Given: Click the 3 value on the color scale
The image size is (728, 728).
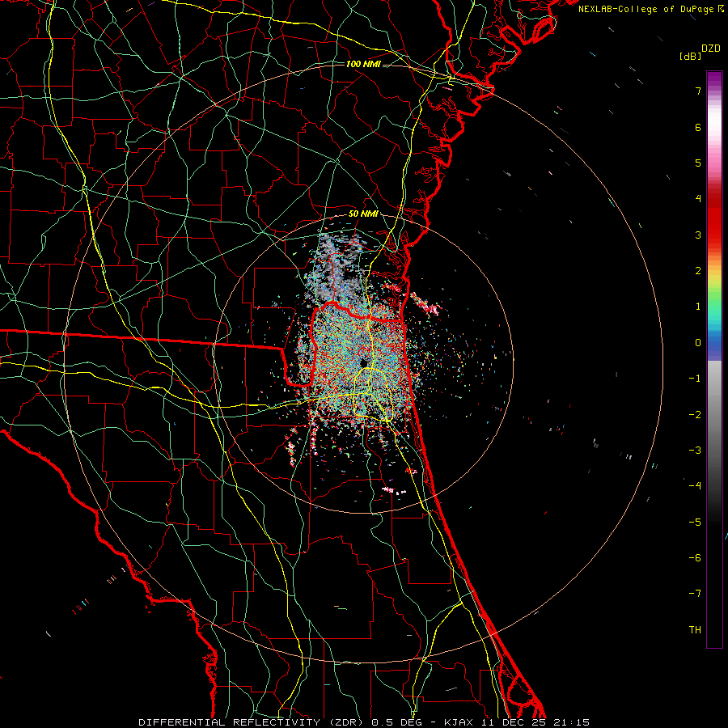Looking at the screenshot, I should [698, 235].
